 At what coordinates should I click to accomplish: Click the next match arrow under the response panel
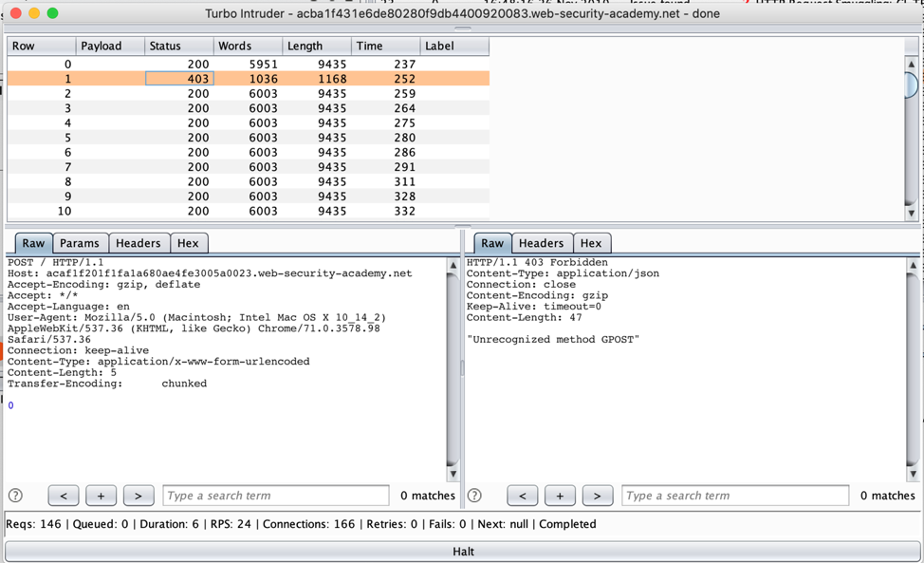[x=598, y=495]
